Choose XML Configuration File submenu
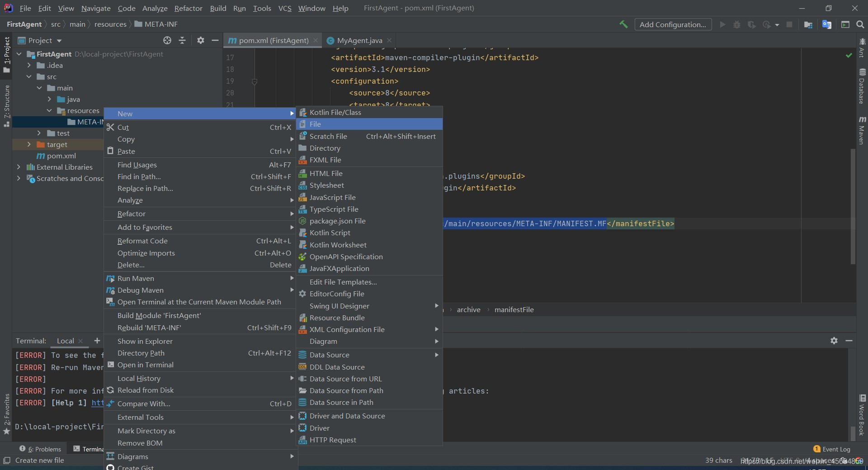Screen dimensions: 868x470 coord(369,329)
